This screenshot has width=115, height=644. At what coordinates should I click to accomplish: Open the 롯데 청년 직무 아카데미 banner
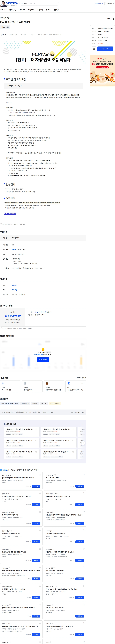[102, 71]
